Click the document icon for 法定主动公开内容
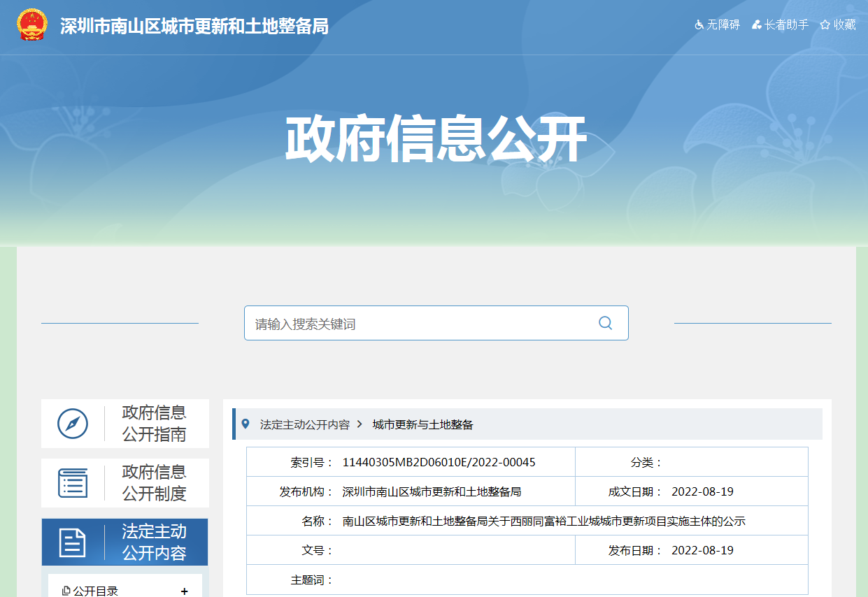 click(73, 542)
